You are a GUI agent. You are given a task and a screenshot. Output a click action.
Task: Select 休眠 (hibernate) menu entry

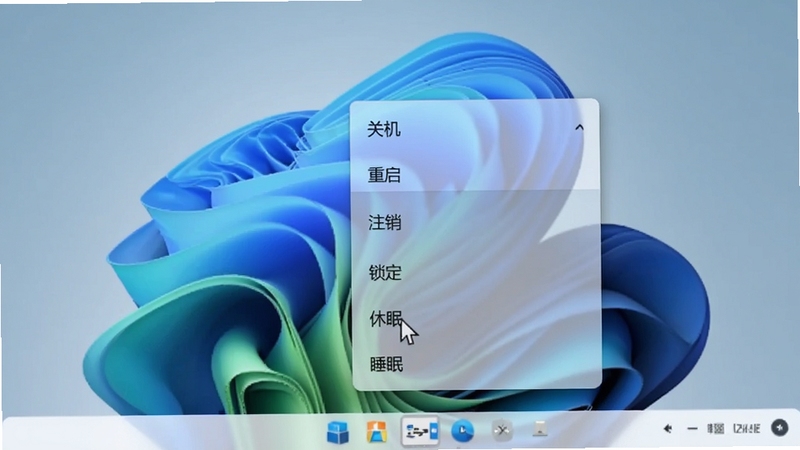(386, 319)
